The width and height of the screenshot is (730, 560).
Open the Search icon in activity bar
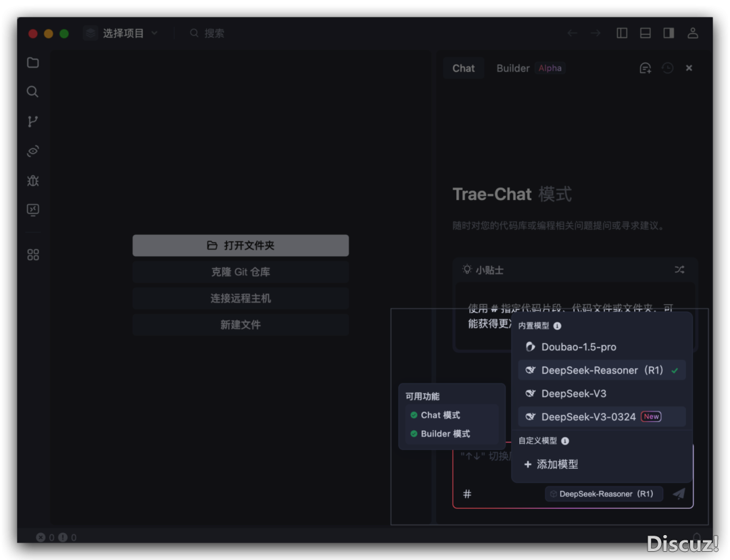(x=32, y=92)
